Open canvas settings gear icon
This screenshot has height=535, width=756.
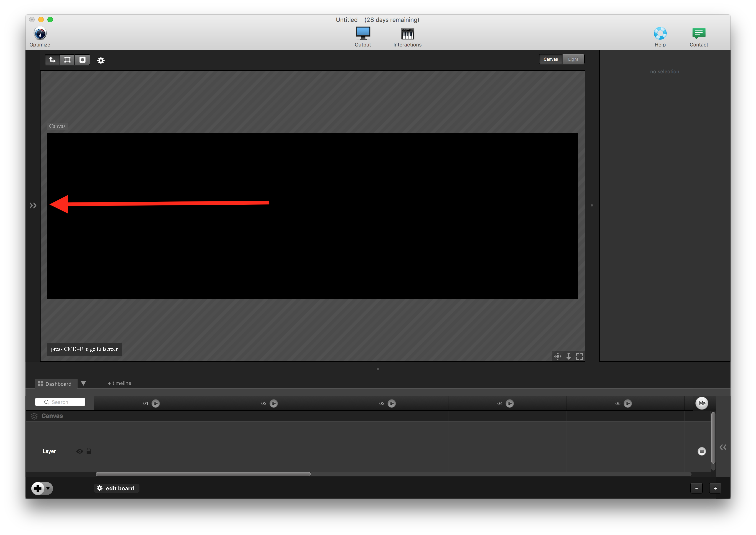tap(101, 60)
